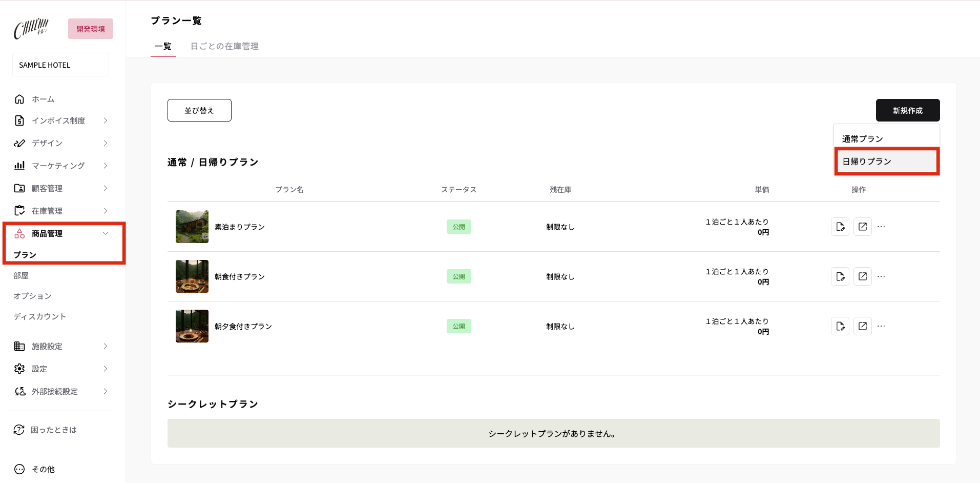980x483 pixels.
Task: Click the 困ったときは help icon
Action: tap(19, 430)
